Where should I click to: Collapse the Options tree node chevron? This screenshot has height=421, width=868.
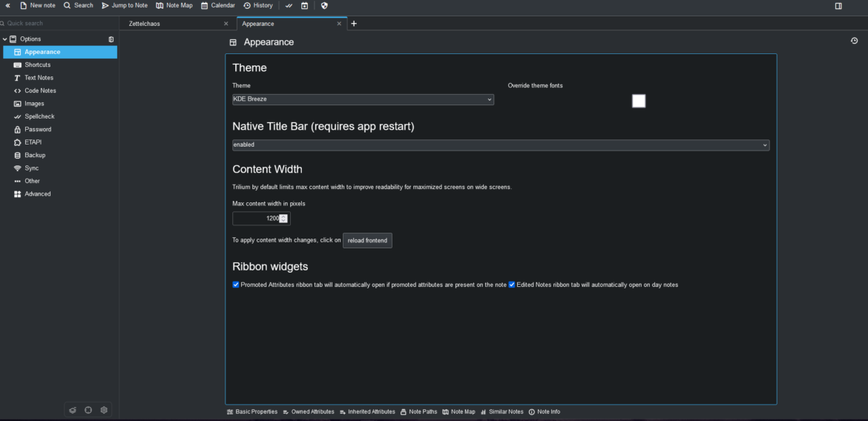coord(5,39)
